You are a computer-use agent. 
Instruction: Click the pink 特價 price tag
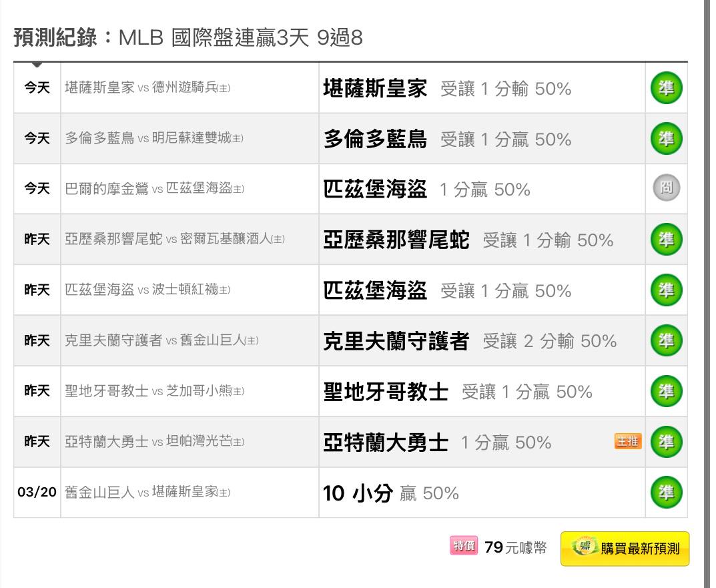pos(464,547)
